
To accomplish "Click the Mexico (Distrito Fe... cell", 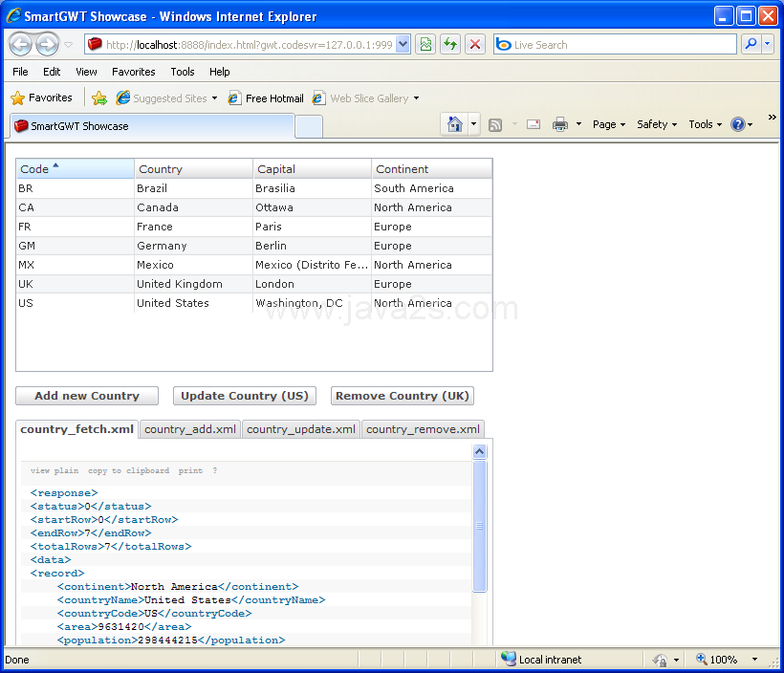I will [312, 265].
